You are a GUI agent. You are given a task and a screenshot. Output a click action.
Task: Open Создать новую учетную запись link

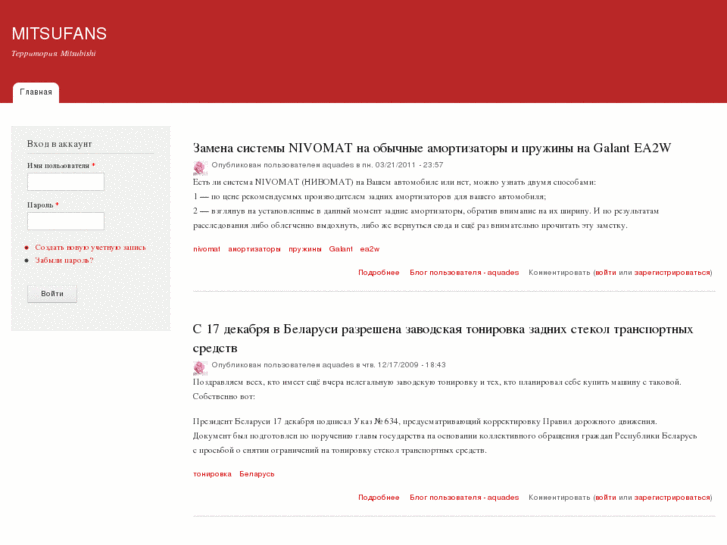click(x=90, y=247)
